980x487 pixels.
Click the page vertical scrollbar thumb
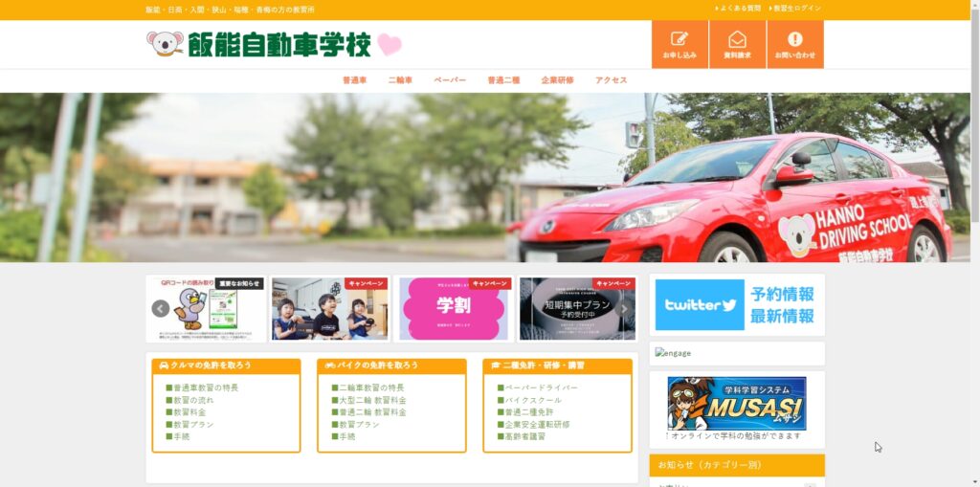point(975,116)
